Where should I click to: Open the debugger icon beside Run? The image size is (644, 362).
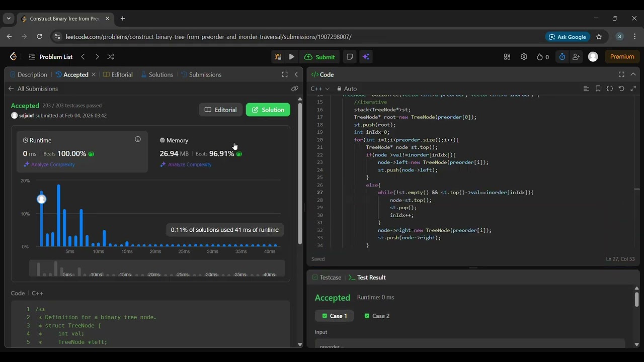pos(277,57)
